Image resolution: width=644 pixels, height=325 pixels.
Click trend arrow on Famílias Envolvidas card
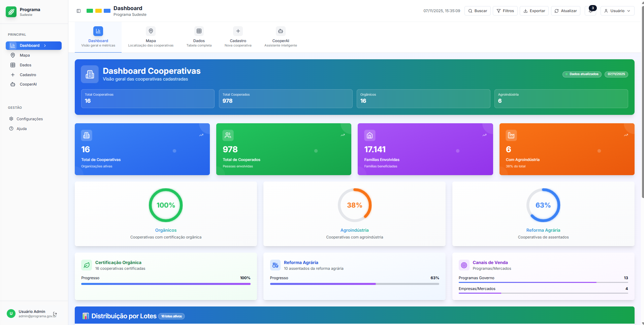click(484, 135)
